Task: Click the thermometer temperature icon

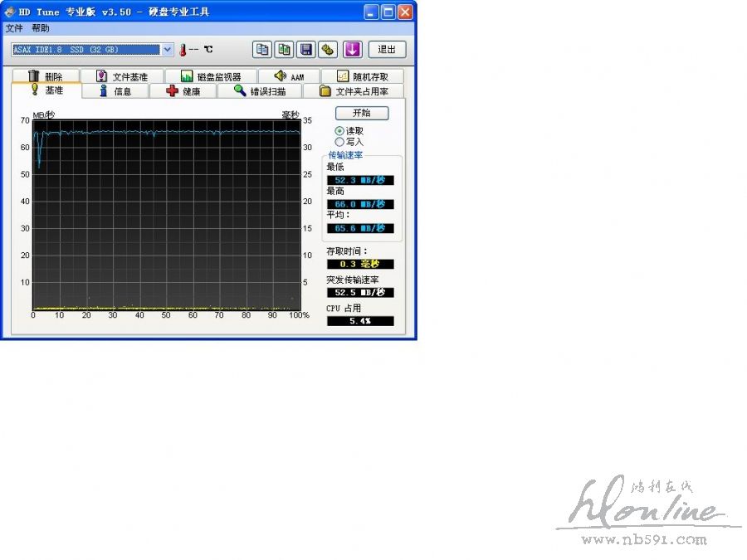Action: [x=183, y=50]
